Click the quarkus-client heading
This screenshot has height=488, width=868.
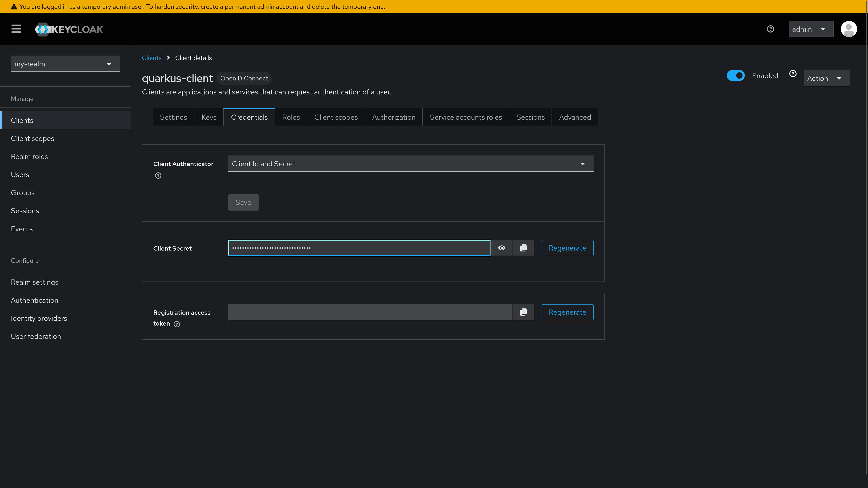coord(177,78)
